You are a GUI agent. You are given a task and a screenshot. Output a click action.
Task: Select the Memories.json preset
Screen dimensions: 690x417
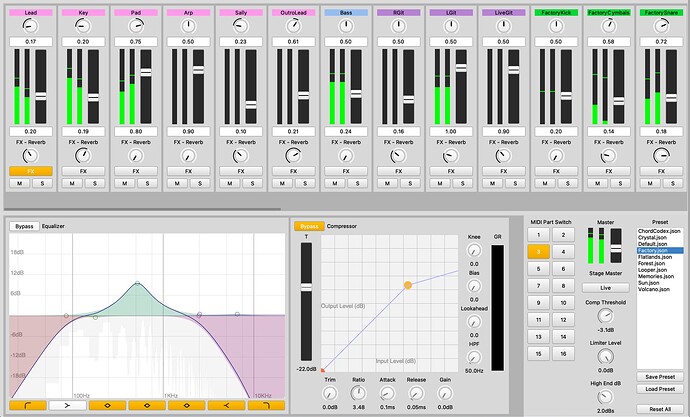pyautogui.click(x=656, y=276)
